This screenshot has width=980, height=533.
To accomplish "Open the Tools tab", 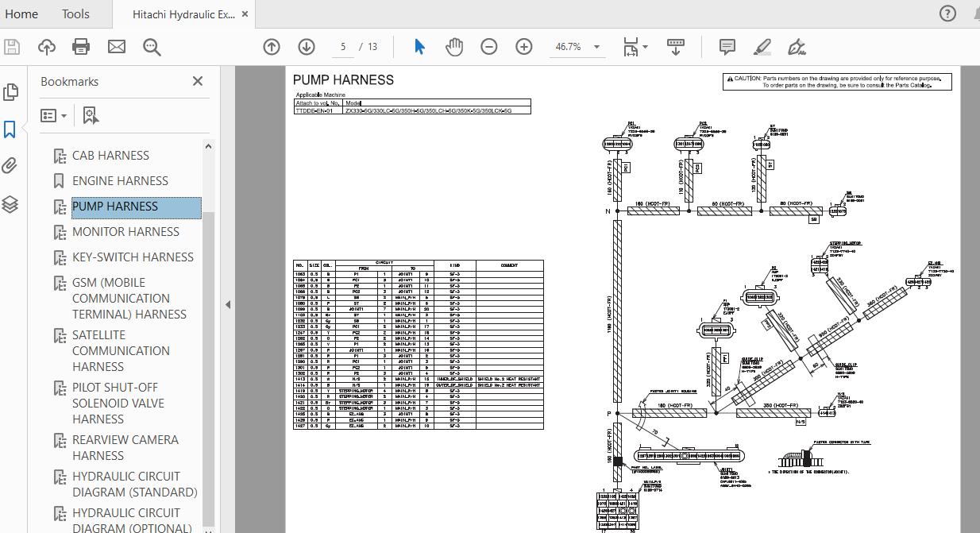I will click(x=75, y=14).
